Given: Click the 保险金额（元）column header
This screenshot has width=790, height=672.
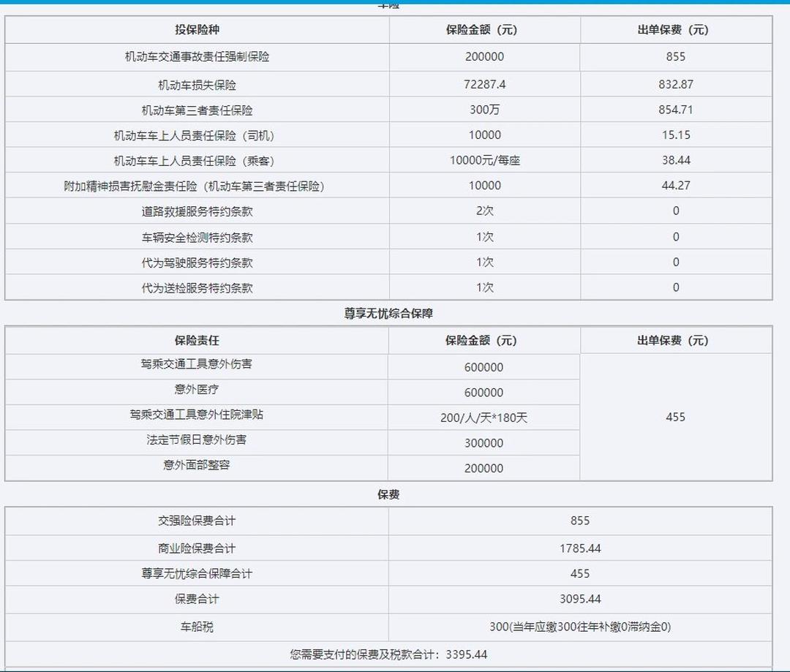Looking at the screenshot, I should pos(484,31).
